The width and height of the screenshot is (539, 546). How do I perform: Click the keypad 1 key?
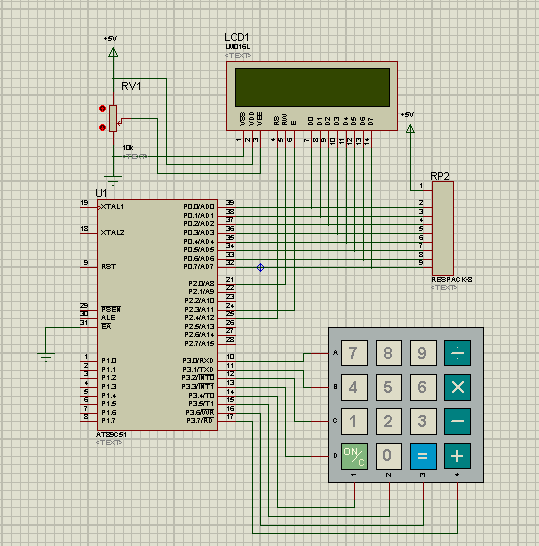point(354,421)
